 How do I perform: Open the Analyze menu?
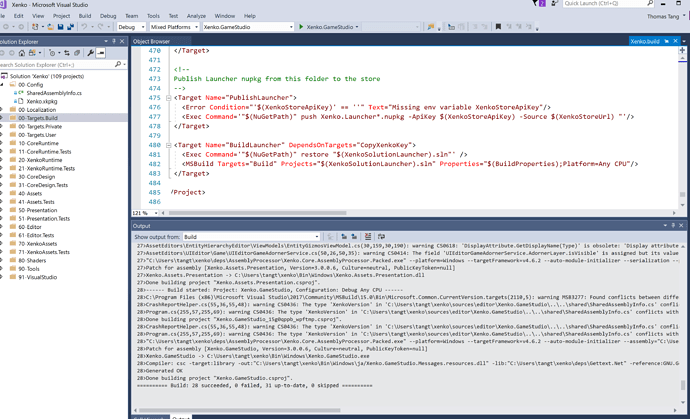pos(196,16)
